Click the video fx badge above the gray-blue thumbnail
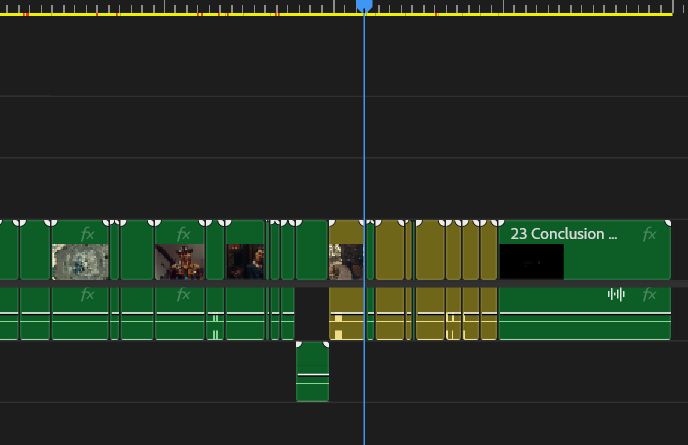Viewport: 688px width, 445px height. tap(87, 234)
